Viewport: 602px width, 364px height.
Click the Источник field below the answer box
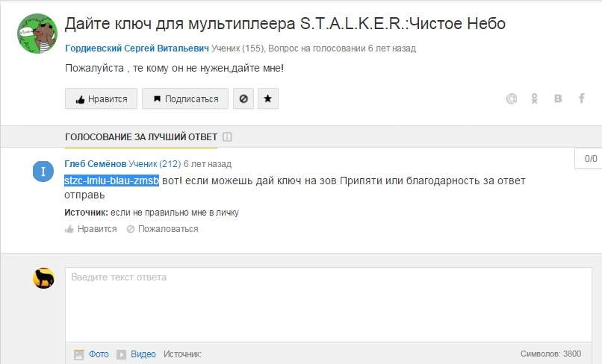pyautogui.click(x=182, y=354)
